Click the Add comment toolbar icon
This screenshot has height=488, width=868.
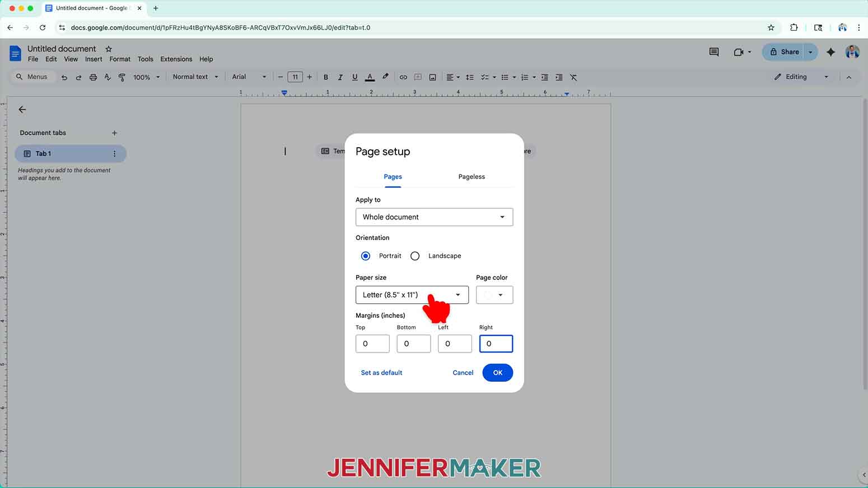418,77
